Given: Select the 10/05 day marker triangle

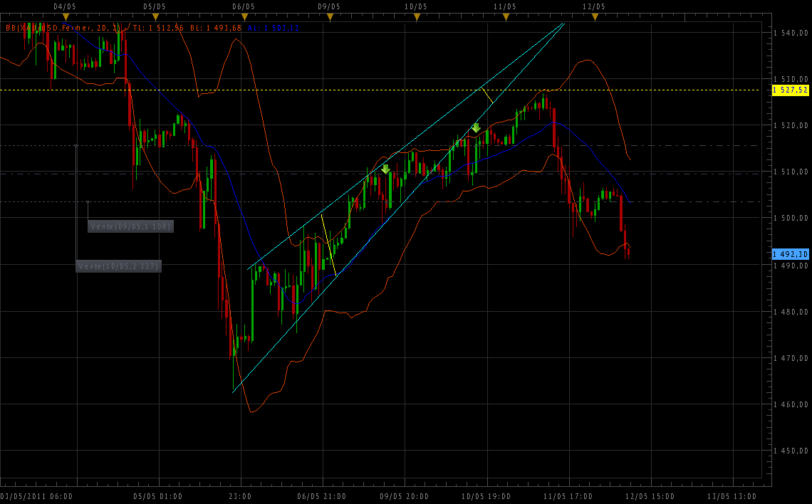Looking at the screenshot, I should (416, 16).
